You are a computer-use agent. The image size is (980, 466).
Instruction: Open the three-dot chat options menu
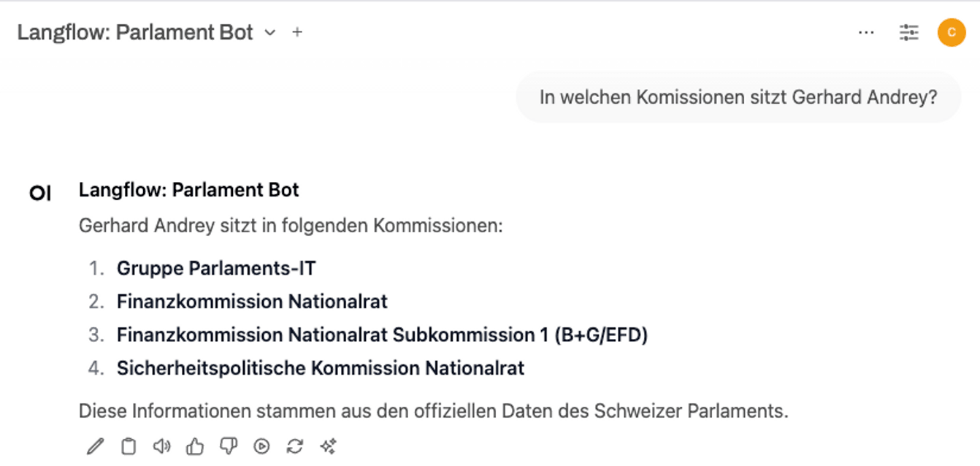tap(866, 32)
